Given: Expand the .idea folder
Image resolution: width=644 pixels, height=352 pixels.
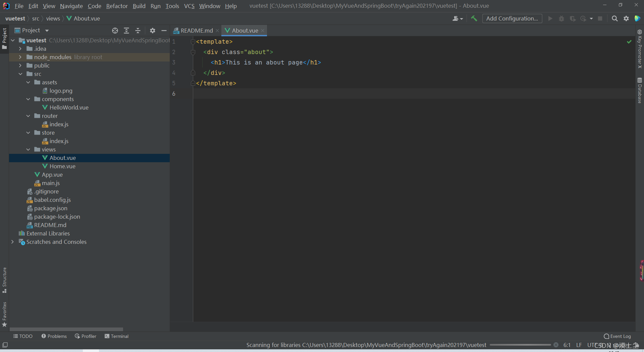Looking at the screenshot, I should click(20, 49).
